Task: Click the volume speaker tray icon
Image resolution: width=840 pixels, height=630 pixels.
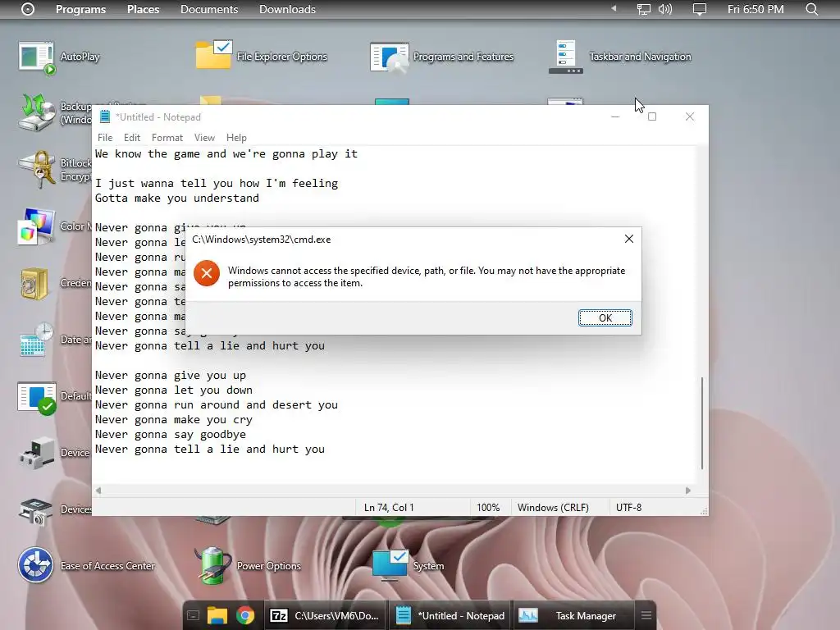Action: 664,9
